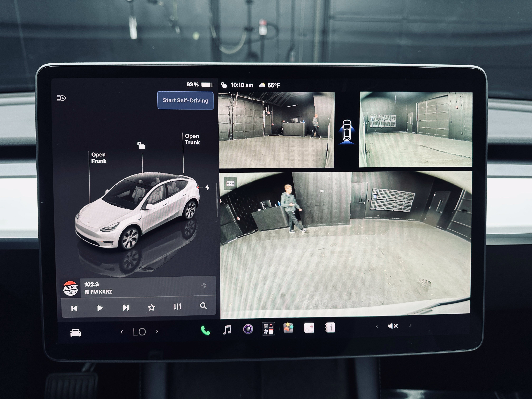
Task: Lower the volume with left chevron
Action: [x=377, y=326]
